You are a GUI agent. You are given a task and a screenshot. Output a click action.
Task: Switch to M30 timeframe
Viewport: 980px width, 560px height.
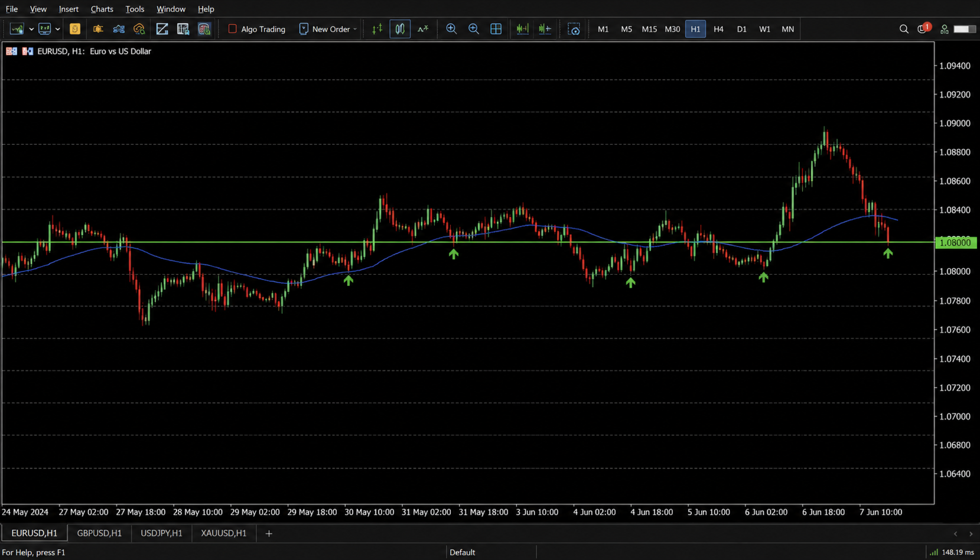pos(672,29)
